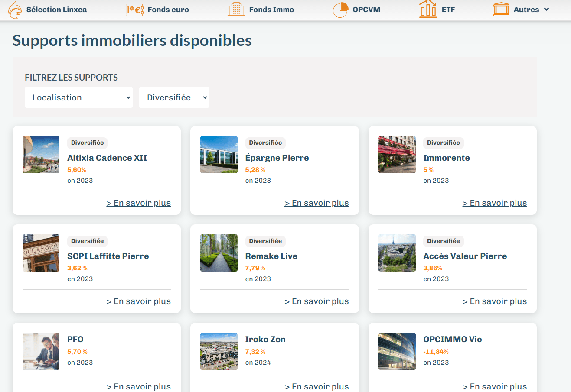The width and height of the screenshot is (571, 392).
Task: Open En savoir plus for OPCIMMO Vie
Action: [495, 387]
